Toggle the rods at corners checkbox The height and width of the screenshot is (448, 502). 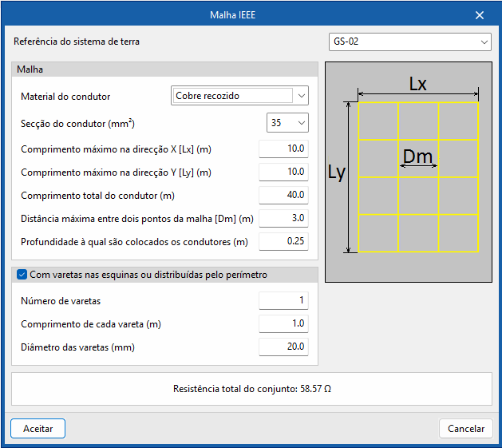(x=22, y=275)
